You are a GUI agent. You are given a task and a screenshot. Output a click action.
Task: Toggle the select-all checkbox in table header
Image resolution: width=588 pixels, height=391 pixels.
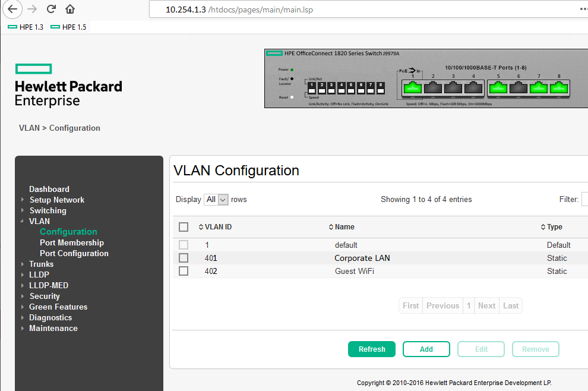point(184,227)
